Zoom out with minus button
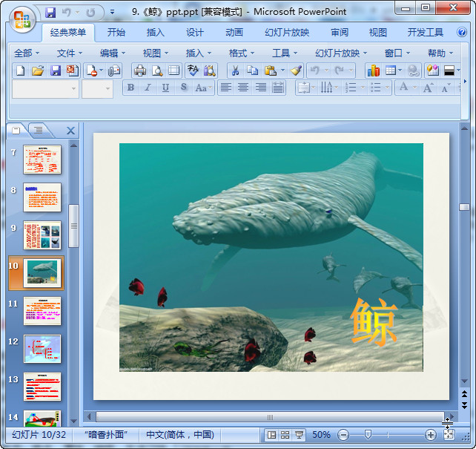The height and width of the screenshot is (449, 476). [x=343, y=435]
